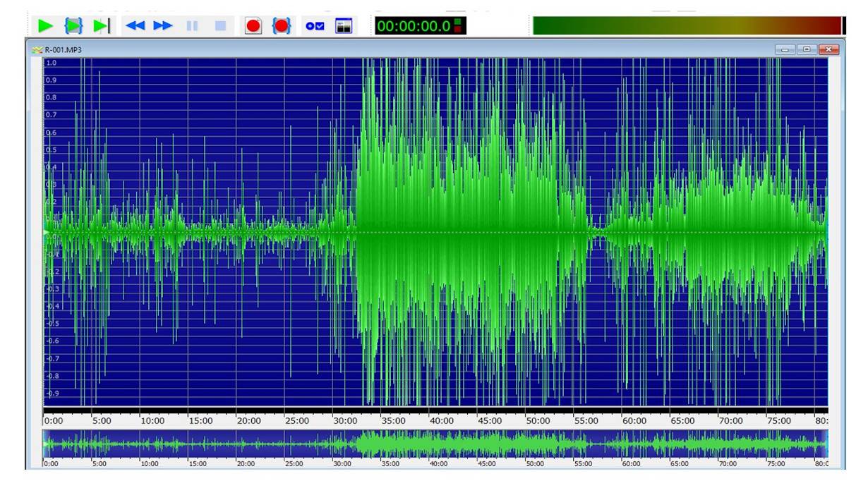
Task: Click the overview waveform strip
Action: tap(435, 444)
